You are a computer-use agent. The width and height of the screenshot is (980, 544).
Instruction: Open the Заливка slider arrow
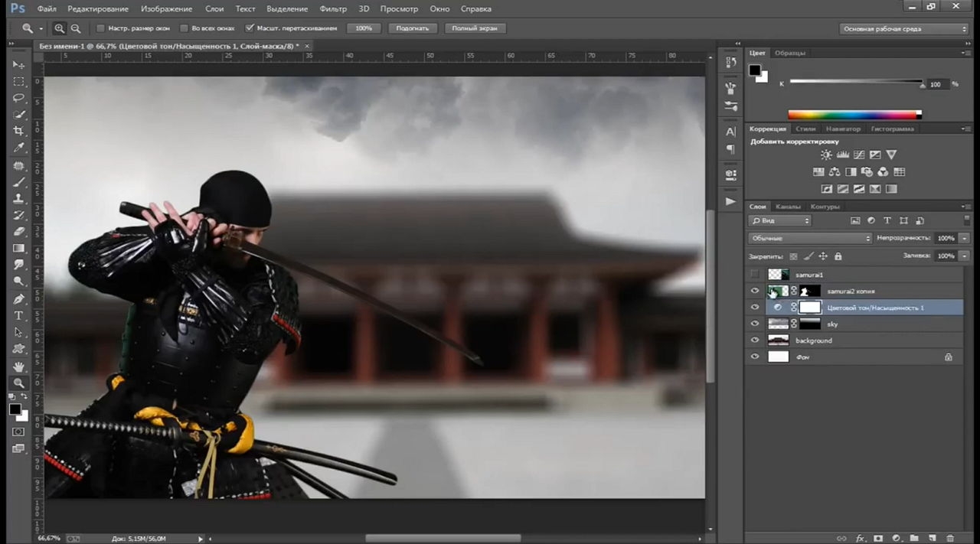pyautogui.click(x=963, y=256)
